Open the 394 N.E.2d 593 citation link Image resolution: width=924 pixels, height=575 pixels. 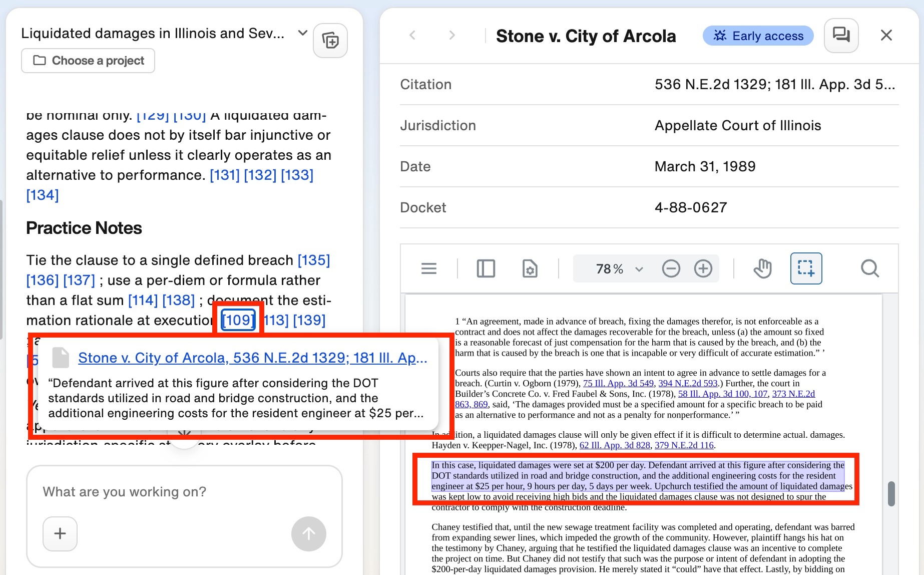point(688,383)
